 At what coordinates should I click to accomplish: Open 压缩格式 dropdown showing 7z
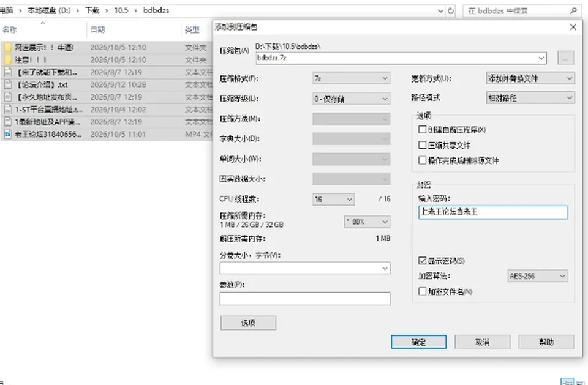click(x=352, y=78)
